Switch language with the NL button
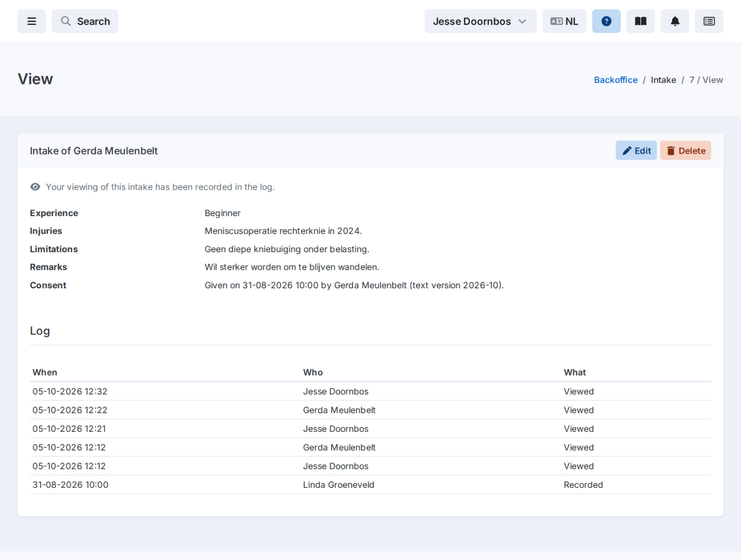The width and height of the screenshot is (741, 560). [564, 21]
